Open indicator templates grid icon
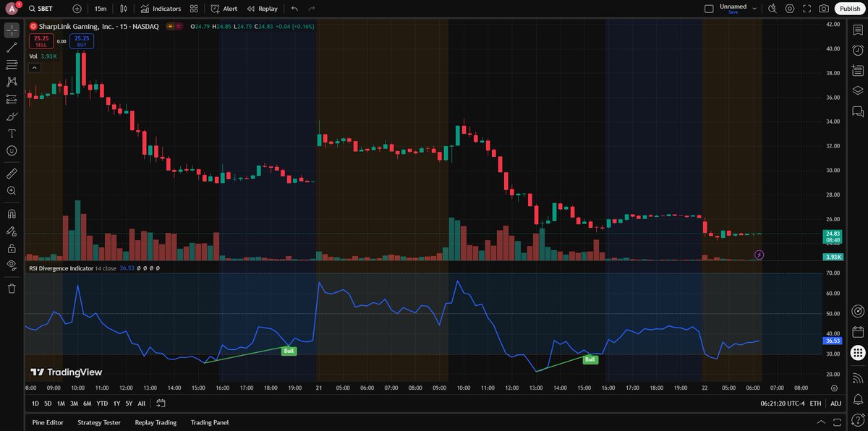The image size is (868, 431). (x=194, y=9)
